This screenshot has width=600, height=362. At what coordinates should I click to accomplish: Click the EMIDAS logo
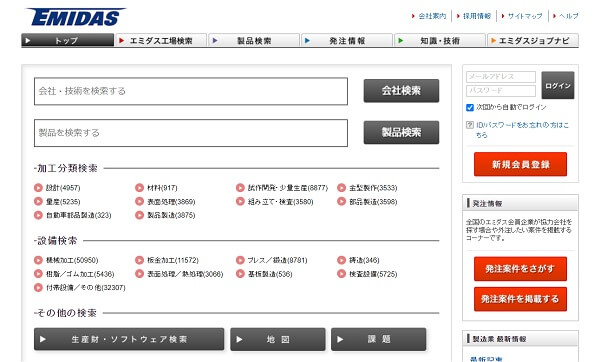tap(75, 17)
